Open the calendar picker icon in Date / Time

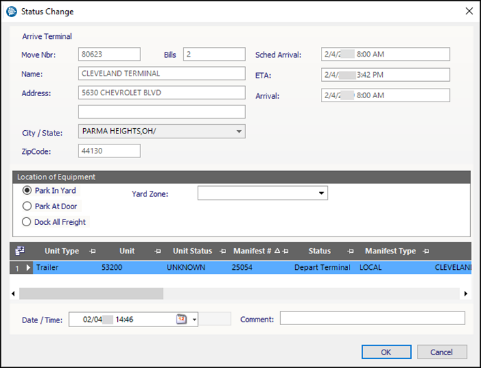click(181, 319)
